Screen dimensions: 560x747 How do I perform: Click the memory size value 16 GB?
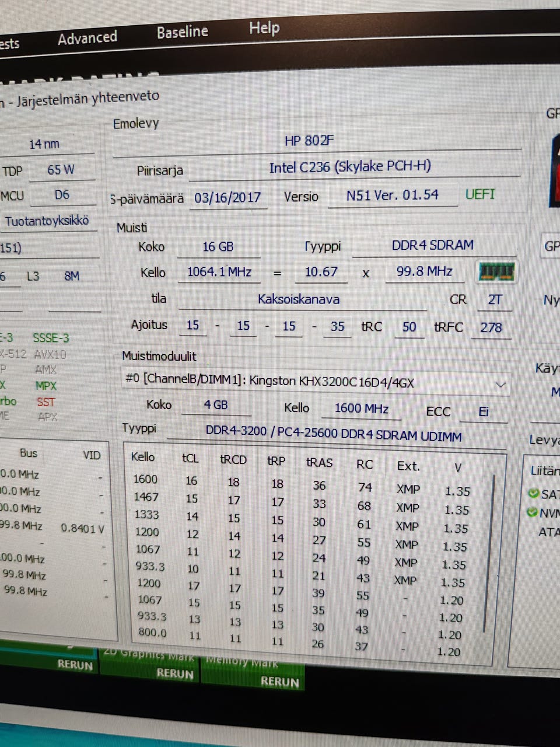(218, 247)
